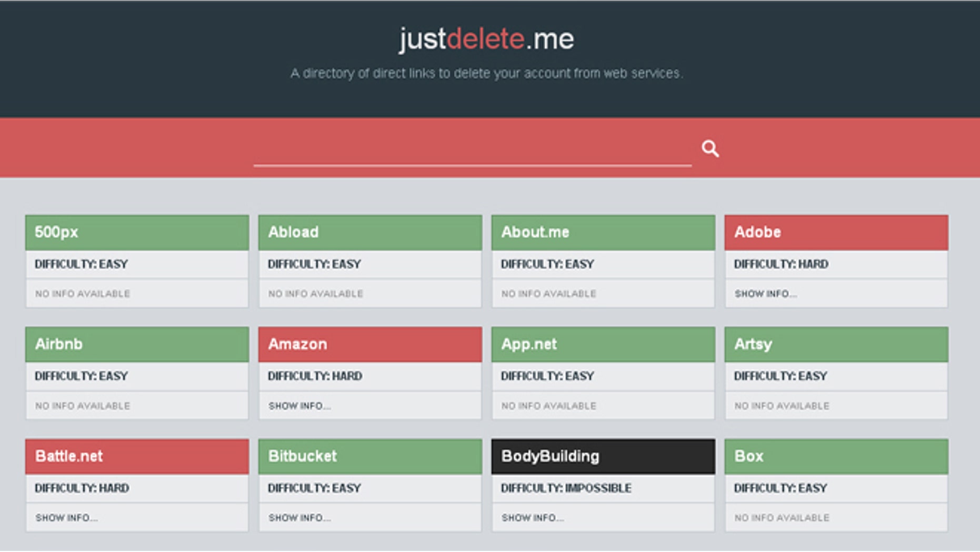The height and width of the screenshot is (552, 980).
Task: Click Difficulty: Easy text under Box
Action: click(x=781, y=488)
